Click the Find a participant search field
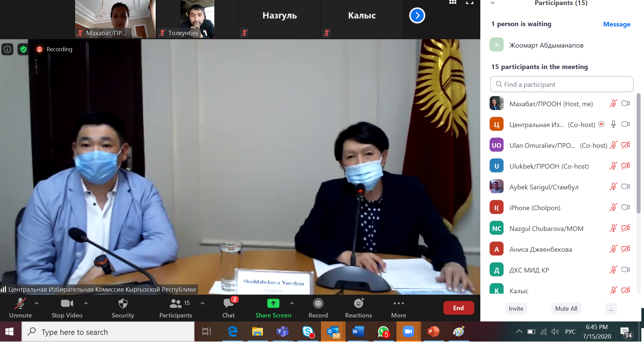 (561, 84)
